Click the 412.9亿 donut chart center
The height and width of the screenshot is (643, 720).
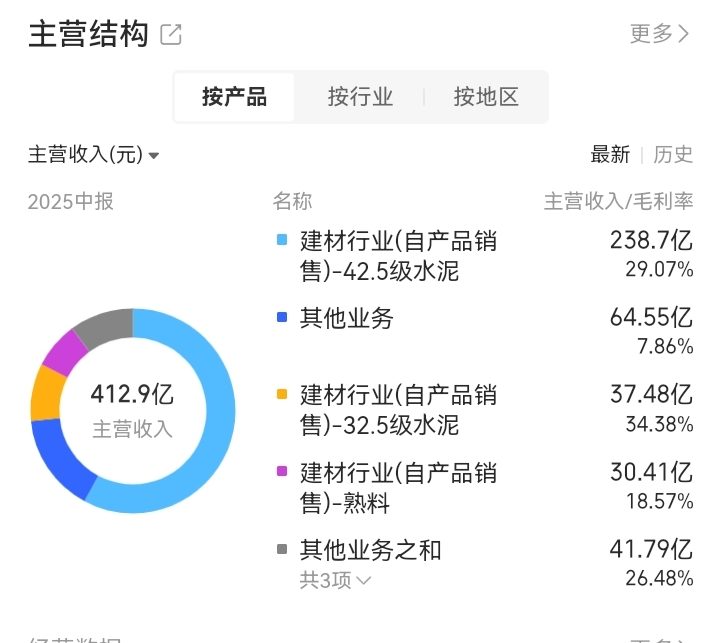(132, 410)
